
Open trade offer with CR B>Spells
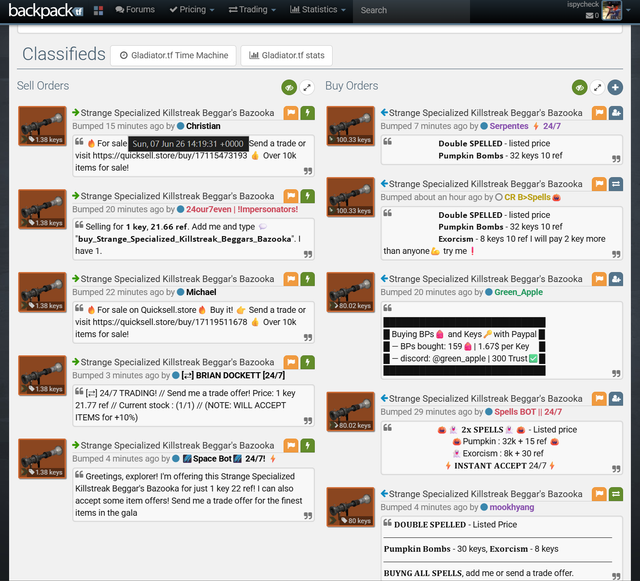(x=616, y=184)
